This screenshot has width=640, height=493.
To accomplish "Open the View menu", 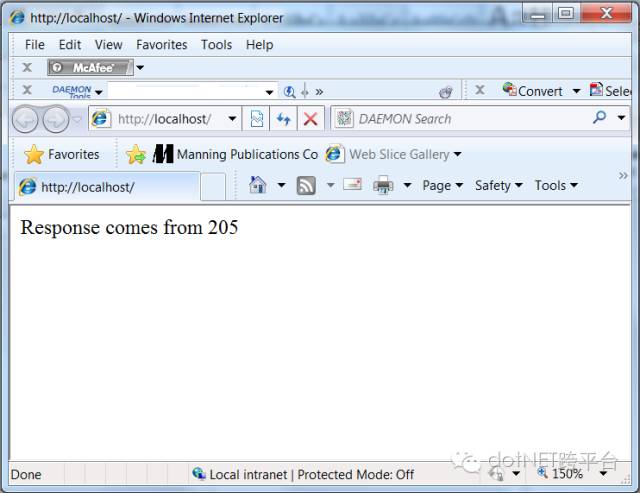I will [x=108, y=44].
